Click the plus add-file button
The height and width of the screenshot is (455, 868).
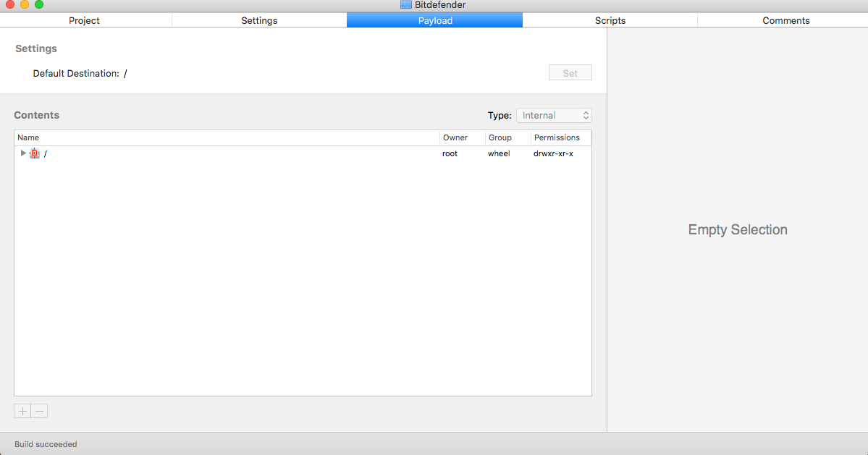22,411
